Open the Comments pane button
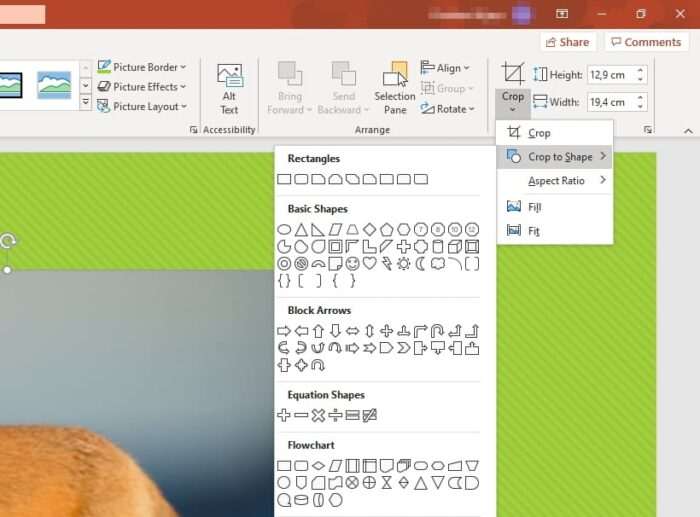This screenshot has height=517, width=700. point(646,42)
